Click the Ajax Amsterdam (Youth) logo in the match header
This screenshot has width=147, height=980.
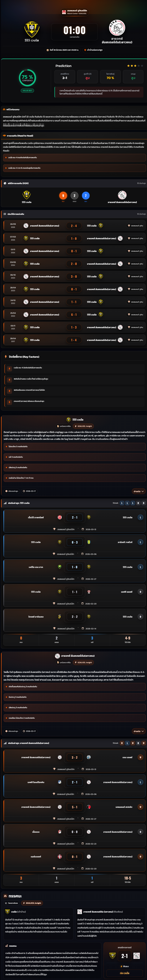(117, 28)
